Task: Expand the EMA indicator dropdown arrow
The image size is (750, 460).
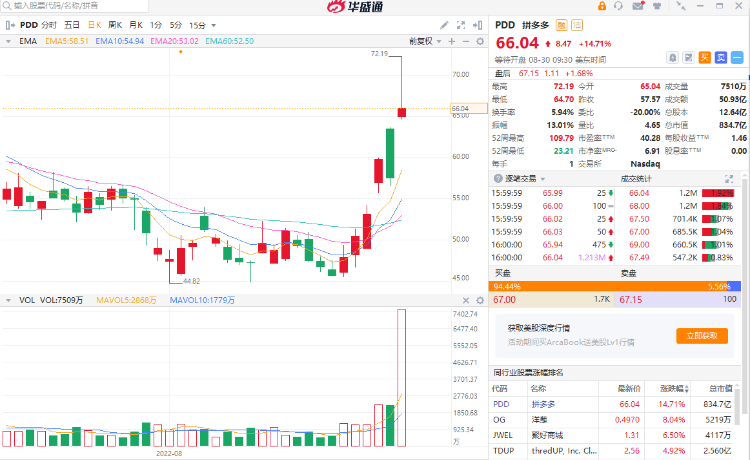Action: click(8, 42)
